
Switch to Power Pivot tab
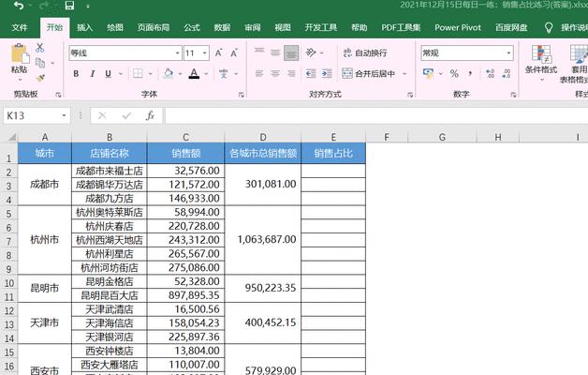[458, 27]
